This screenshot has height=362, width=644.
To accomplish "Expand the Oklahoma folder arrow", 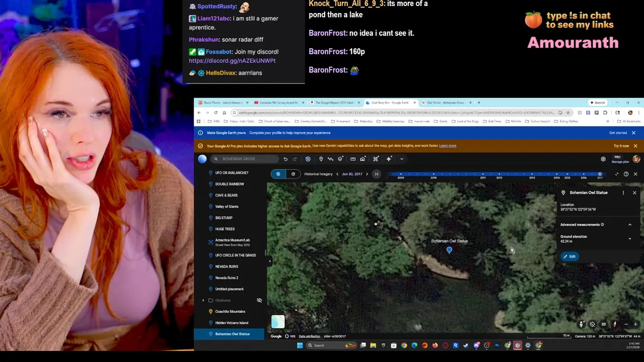I will click(x=203, y=301).
